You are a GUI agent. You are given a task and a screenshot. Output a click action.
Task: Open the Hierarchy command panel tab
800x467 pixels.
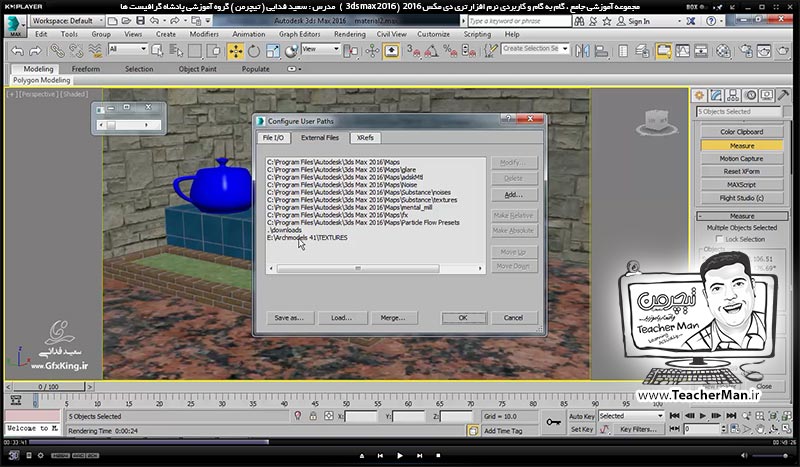(x=733, y=95)
